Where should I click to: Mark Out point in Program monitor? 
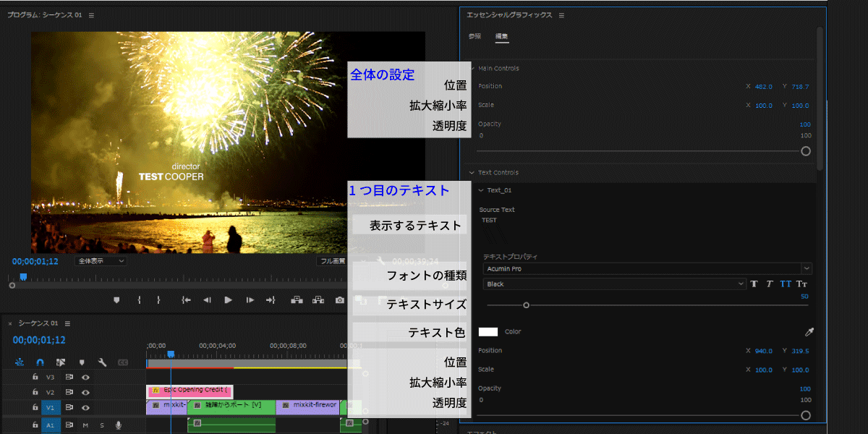pyautogui.click(x=158, y=299)
